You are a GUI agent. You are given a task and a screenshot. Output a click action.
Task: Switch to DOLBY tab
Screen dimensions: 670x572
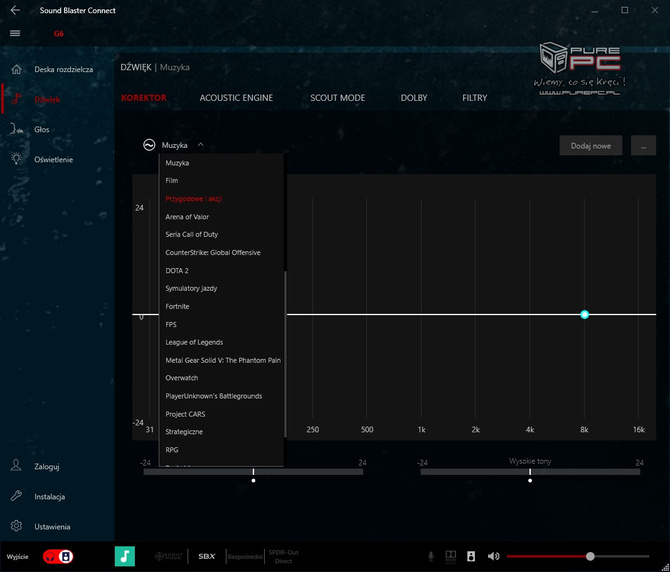[414, 98]
